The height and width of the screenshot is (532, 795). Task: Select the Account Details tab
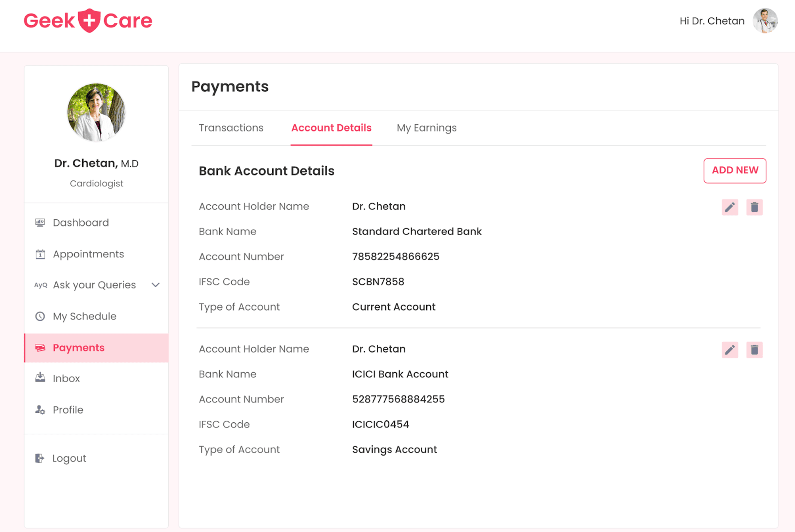[331, 128]
